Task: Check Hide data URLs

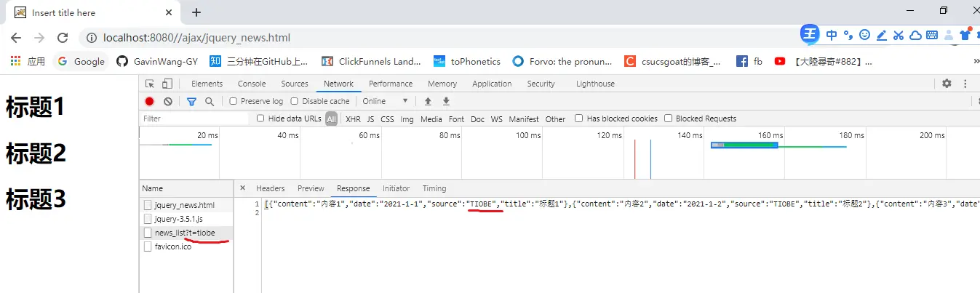Action: [261, 119]
